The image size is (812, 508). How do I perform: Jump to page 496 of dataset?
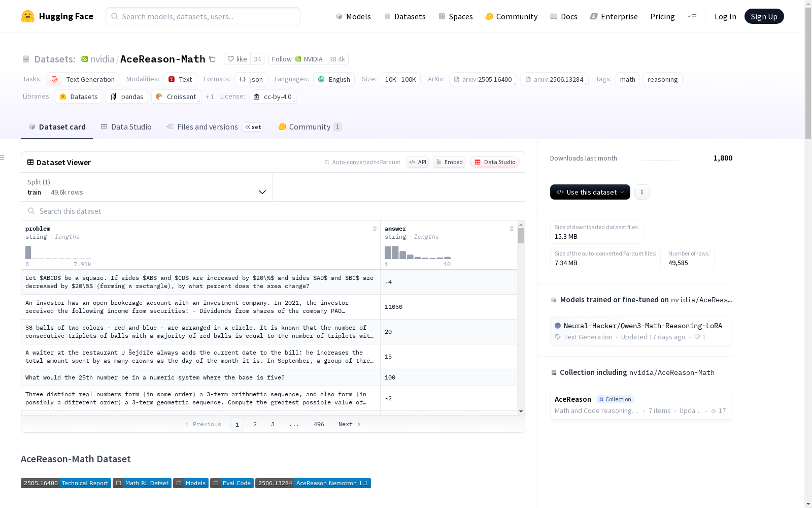[319, 424]
